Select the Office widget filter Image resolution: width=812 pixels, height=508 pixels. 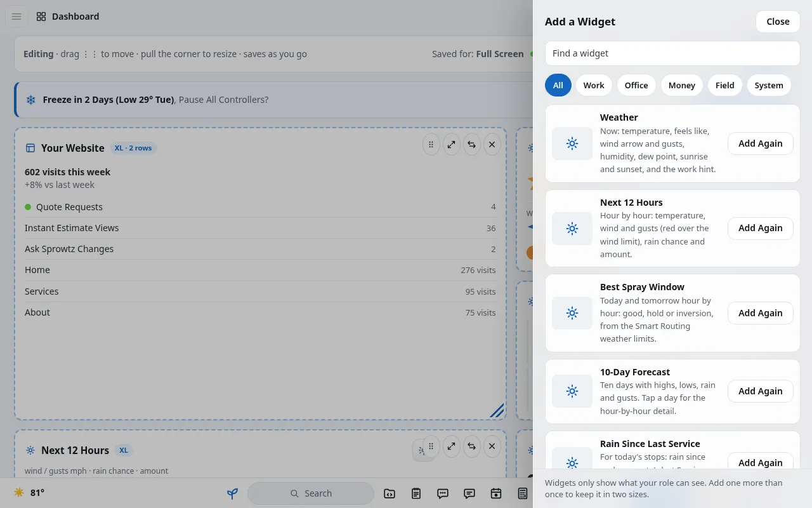point(636,85)
